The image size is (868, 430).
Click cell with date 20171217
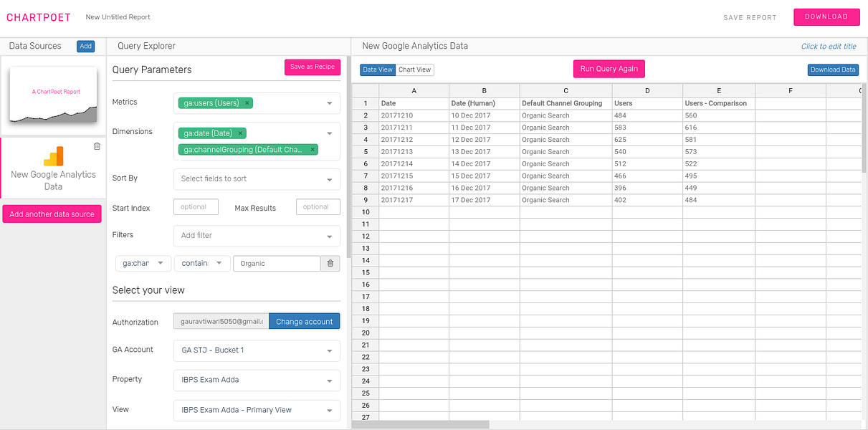(414, 200)
